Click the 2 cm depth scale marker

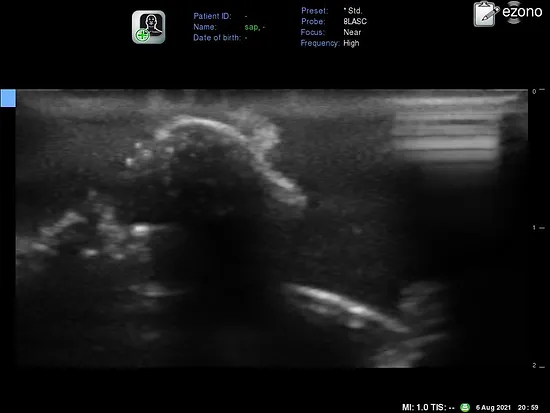point(538,366)
